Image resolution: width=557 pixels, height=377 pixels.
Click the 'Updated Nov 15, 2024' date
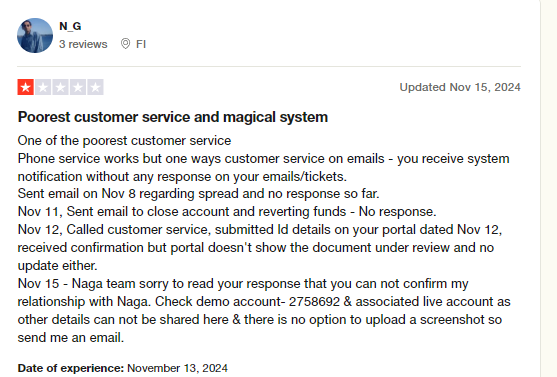(460, 87)
